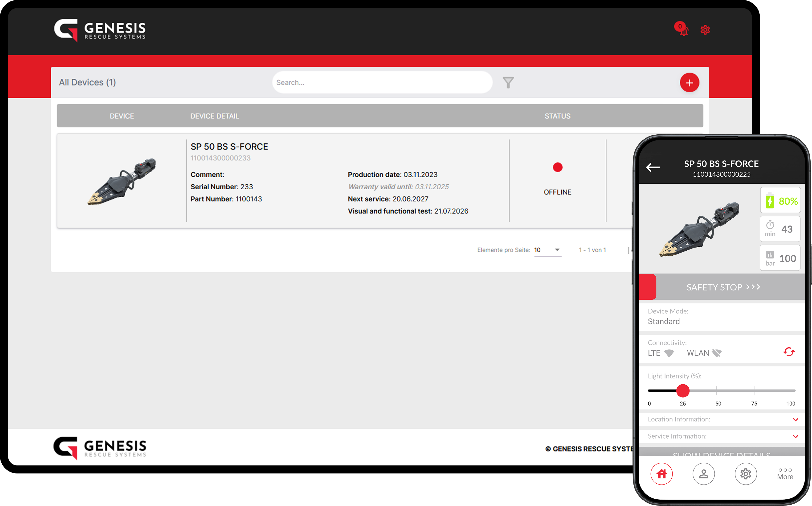
Task: Click Production date: 03.11.2023 text
Action: (392, 175)
